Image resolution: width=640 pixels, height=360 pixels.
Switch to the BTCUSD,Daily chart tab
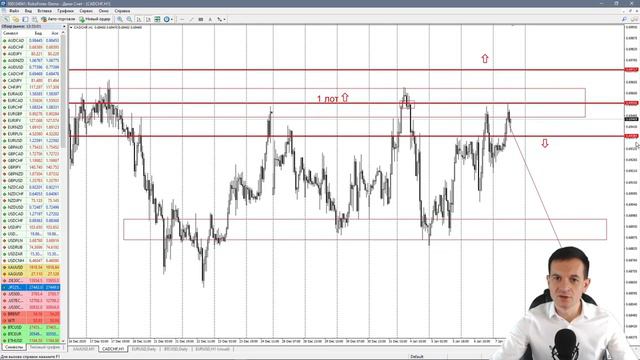click(x=176, y=349)
